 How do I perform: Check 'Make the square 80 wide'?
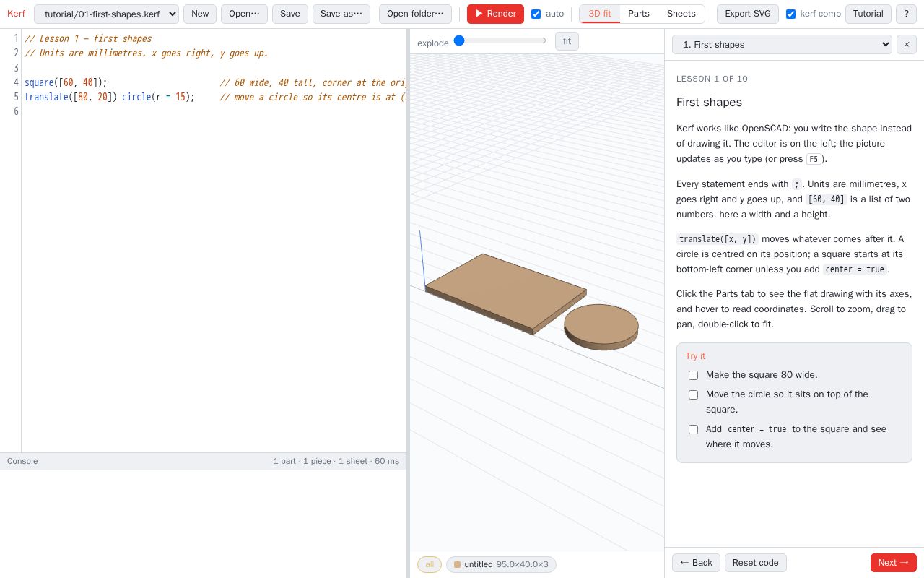[693, 375]
